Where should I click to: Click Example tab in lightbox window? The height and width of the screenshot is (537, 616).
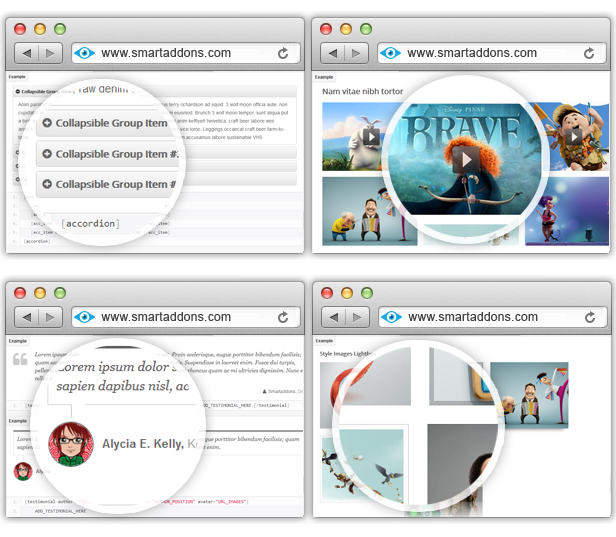(324, 341)
